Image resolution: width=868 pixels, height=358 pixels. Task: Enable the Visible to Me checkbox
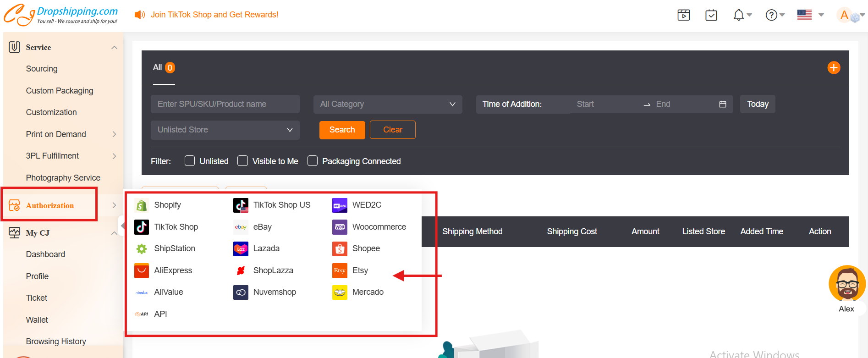(x=243, y=161)
